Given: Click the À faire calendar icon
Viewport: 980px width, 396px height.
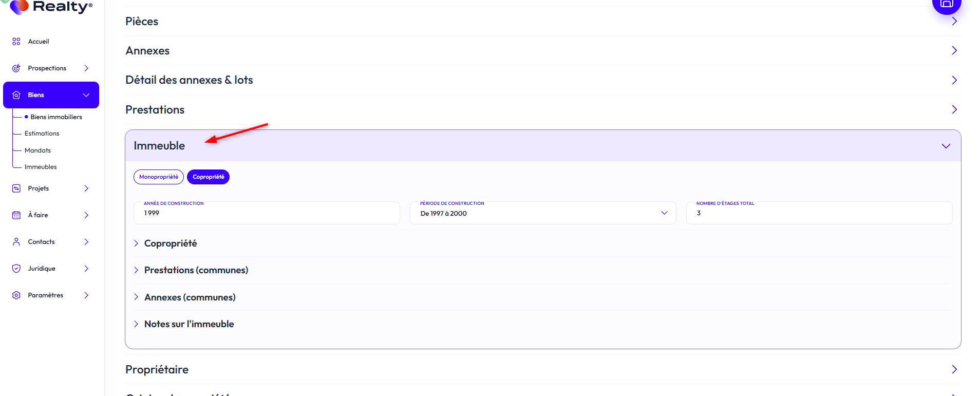Looking at the screenshot, I should pyautogui.click(x=16, y=215).
